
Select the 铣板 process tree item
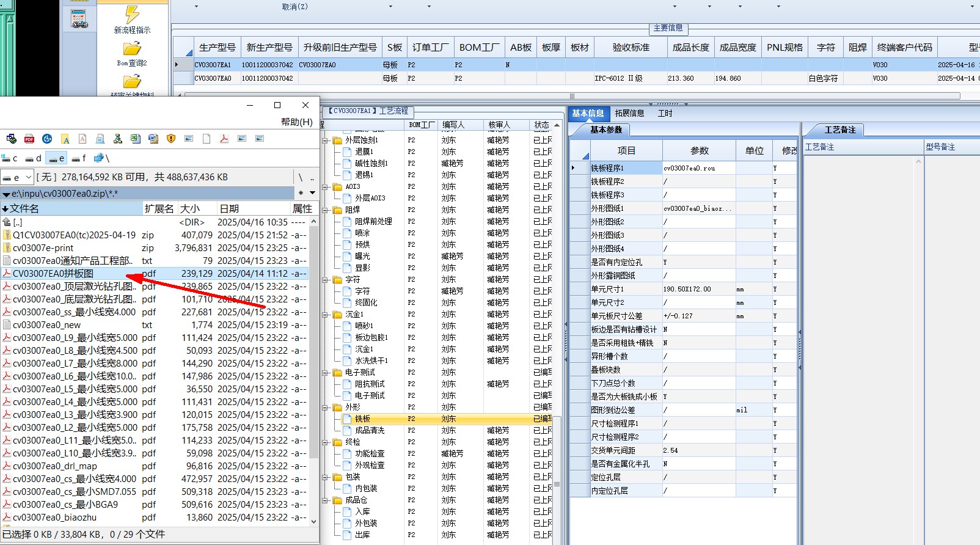click(363, 419)
